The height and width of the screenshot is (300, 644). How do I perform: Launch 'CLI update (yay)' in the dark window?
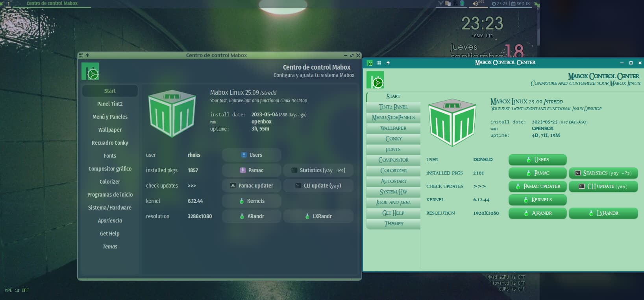tap(318, 186)
